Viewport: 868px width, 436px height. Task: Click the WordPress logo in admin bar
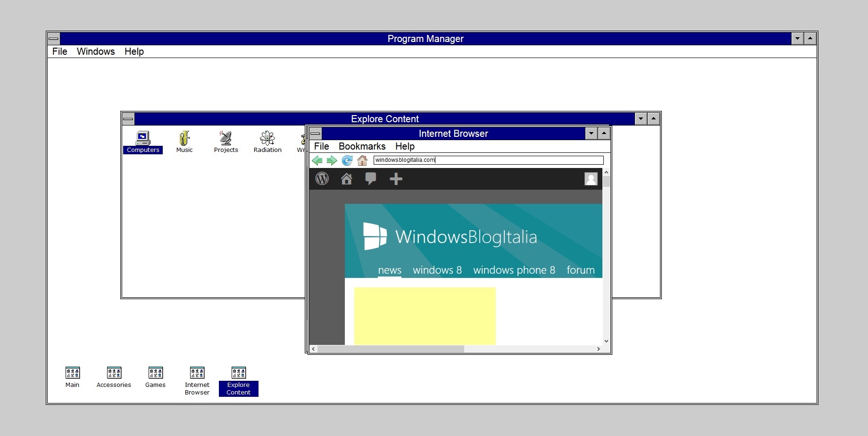pos(322,179)
